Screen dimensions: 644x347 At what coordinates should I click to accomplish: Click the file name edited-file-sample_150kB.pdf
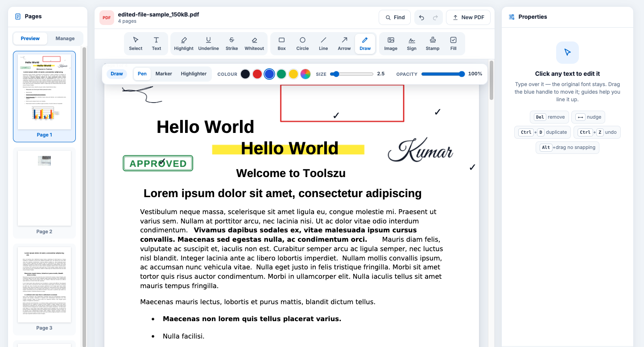pyautogui.click(x=158, y=14)
